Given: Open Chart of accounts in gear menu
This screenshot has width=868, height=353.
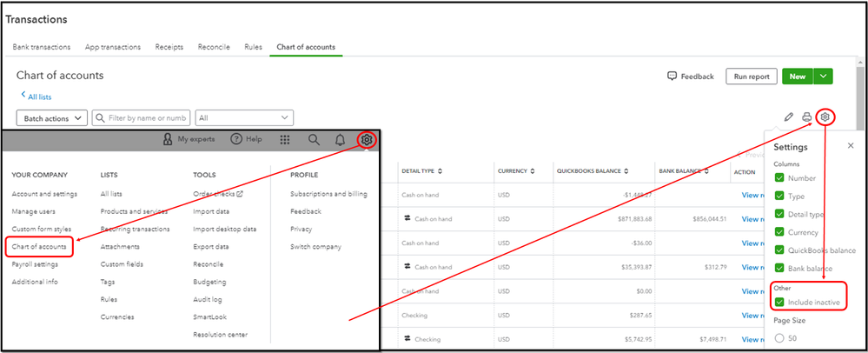Looking at the screenshot, I should point(39,247).
